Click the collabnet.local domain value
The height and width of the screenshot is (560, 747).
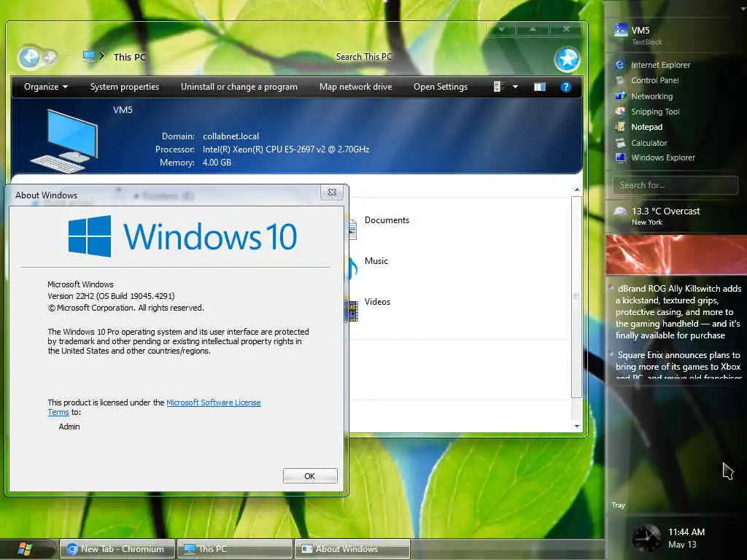coord(231,136)
